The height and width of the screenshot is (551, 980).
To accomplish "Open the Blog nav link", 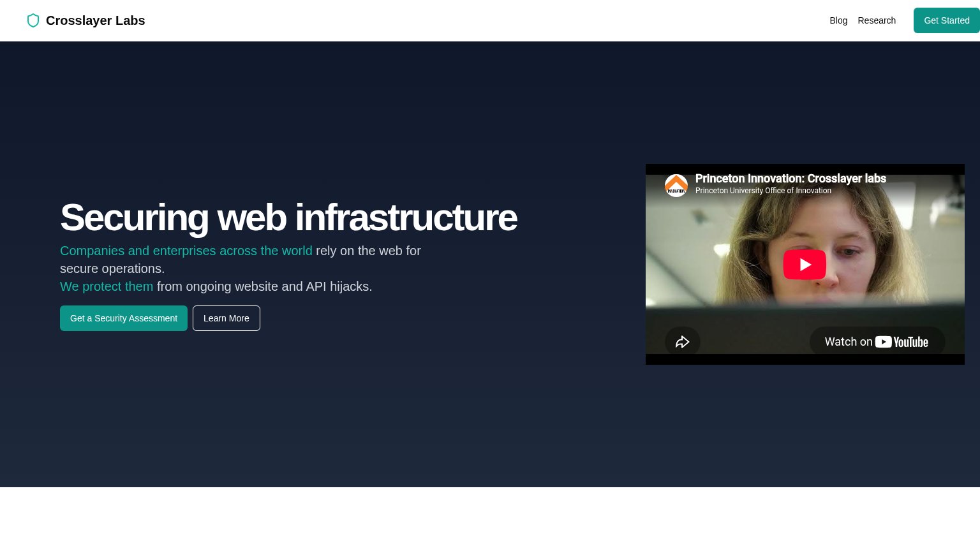I will tap(838, 20).
